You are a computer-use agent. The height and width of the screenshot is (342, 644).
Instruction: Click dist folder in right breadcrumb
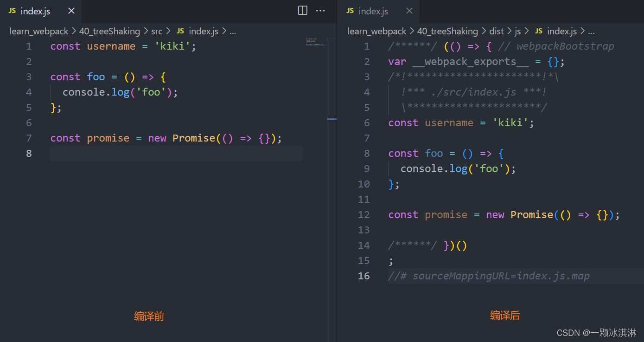tap(496, 31)
